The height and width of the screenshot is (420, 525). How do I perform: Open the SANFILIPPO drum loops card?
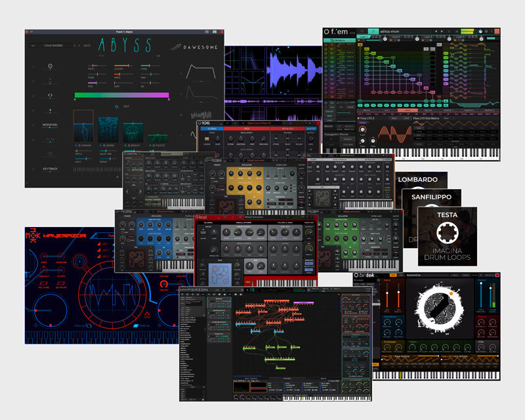point(432,198)
